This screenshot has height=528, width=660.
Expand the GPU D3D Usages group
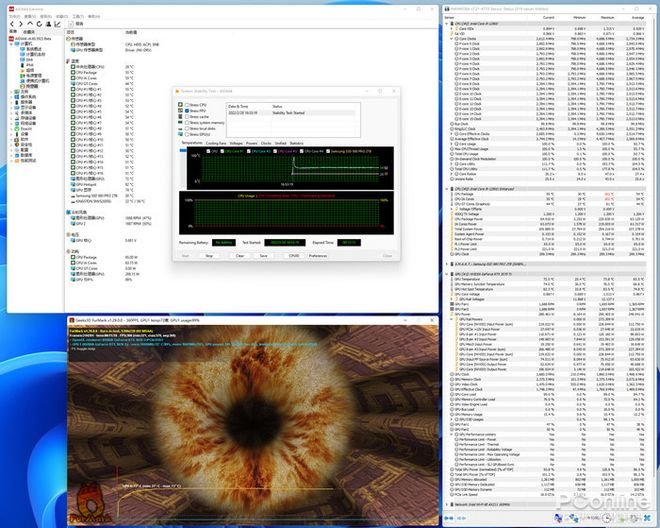pos(451,417)
